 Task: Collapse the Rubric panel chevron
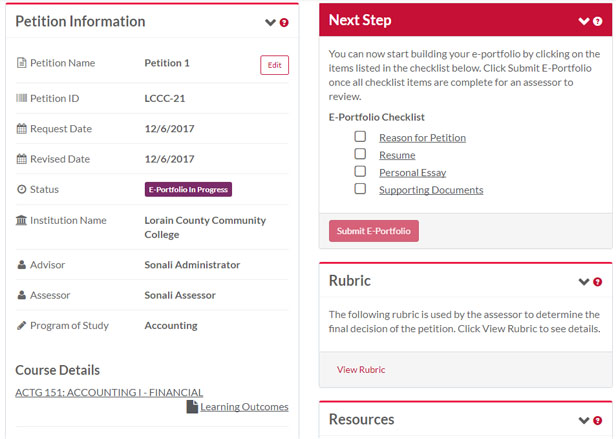click(x=584, y=282)
